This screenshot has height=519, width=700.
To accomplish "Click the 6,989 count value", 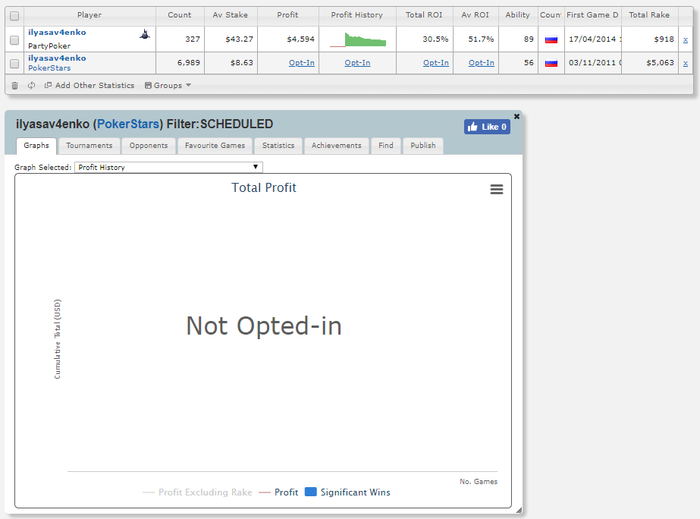I will point(188,63).
